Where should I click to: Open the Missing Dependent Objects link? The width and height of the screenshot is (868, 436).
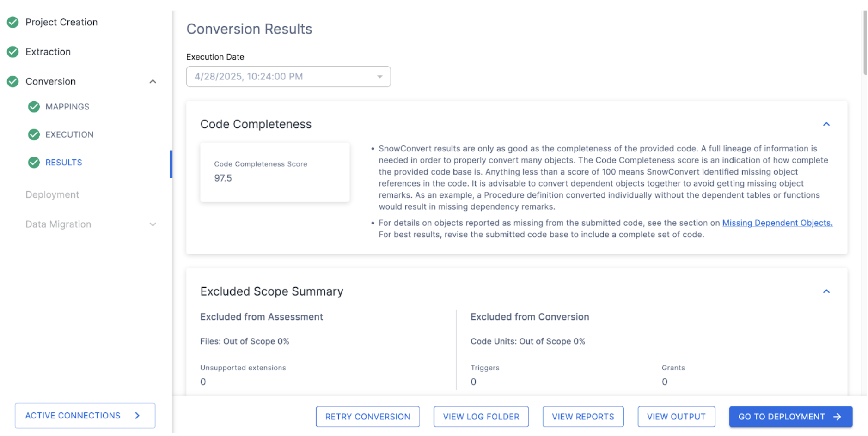[777, 223]
